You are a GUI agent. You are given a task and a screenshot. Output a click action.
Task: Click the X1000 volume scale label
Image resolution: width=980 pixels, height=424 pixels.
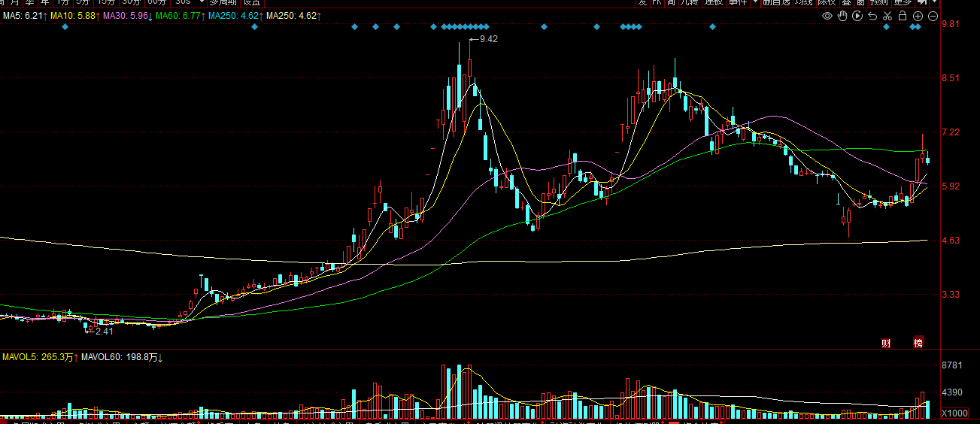point(954,413)
